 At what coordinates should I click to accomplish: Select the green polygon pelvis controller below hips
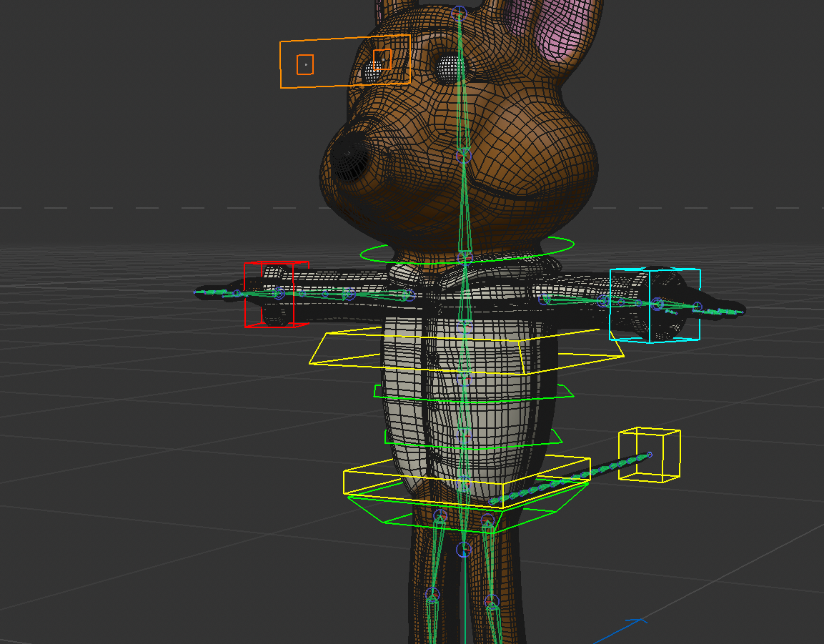pos(467,507)
